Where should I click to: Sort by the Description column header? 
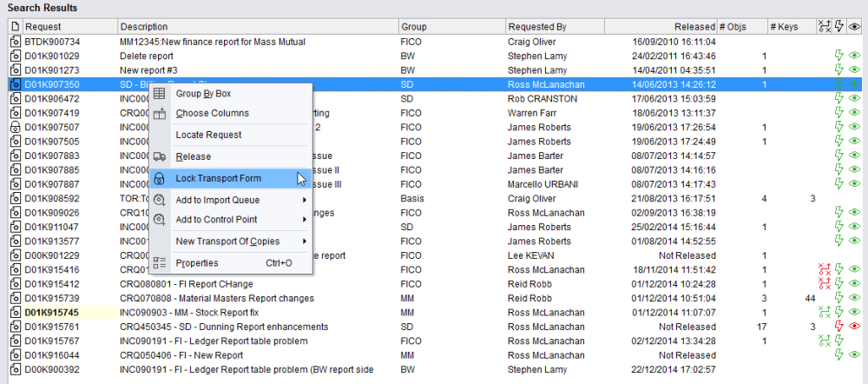click(258, 27)
